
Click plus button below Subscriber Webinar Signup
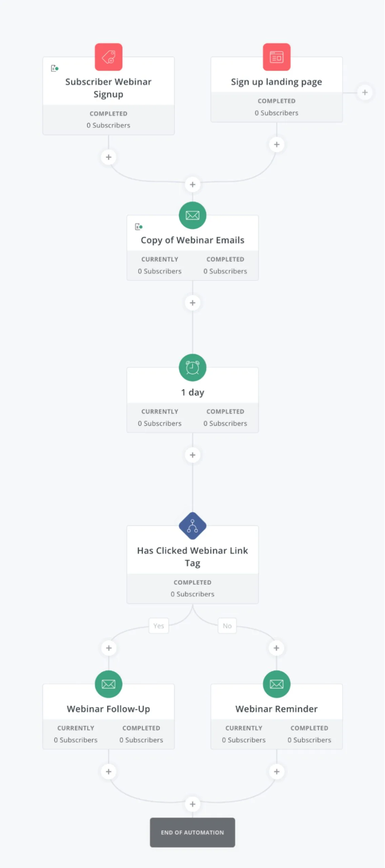(108, 157)
